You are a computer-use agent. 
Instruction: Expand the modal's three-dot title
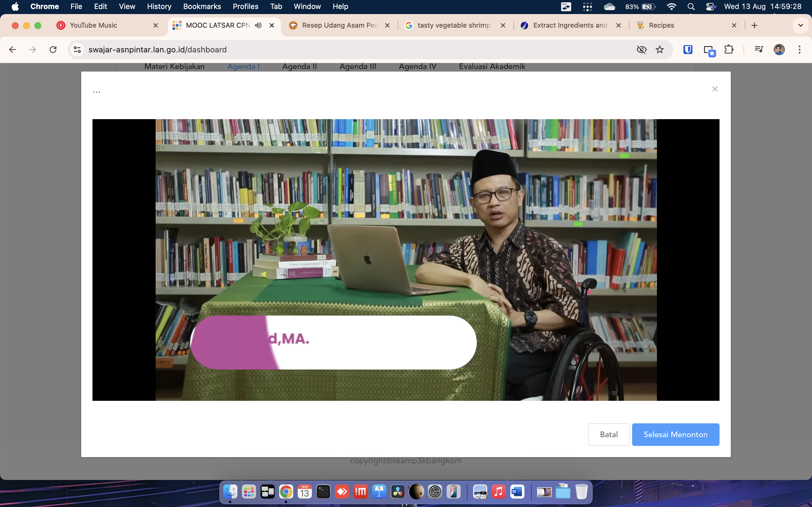(x=97, y=91)
